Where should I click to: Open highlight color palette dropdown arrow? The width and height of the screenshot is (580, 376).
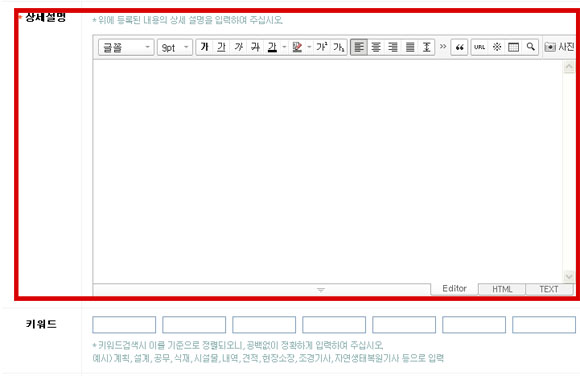coord(309,47)
